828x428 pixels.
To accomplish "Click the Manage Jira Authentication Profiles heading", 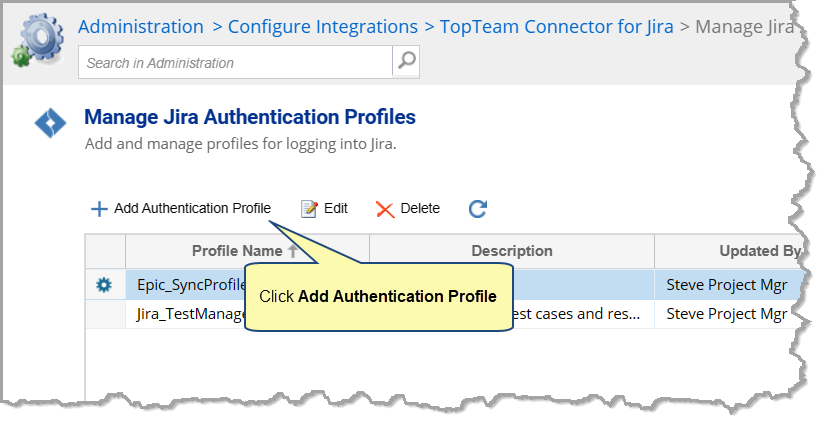I will pyautogui.click(x=250, y=117).
